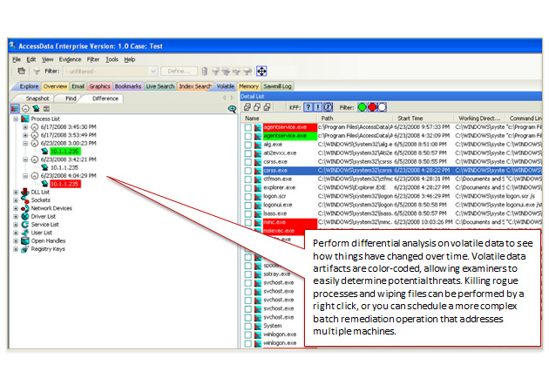Click the second checkbox-stack icon in Detail List
Viewport: 549px width, 392px height.
pos(257,107)
